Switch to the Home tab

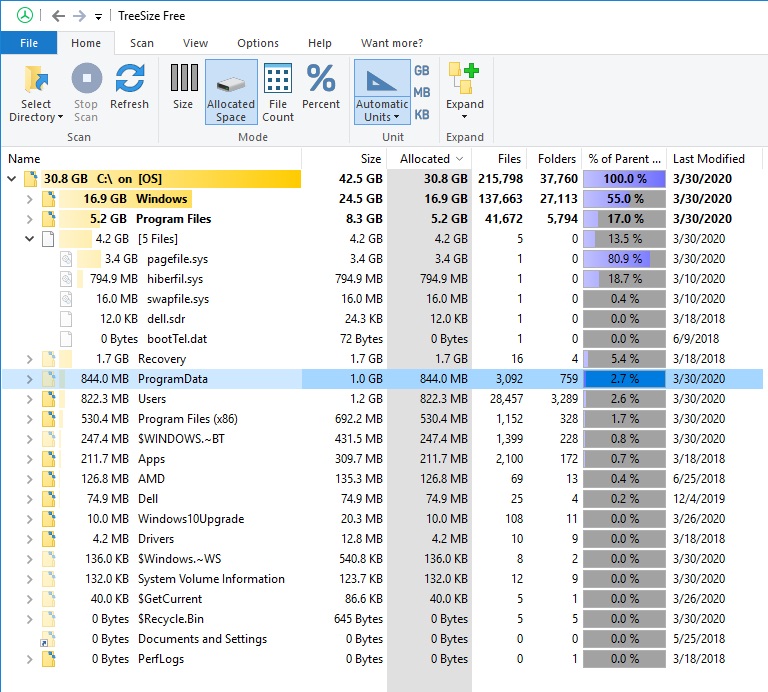86,43
